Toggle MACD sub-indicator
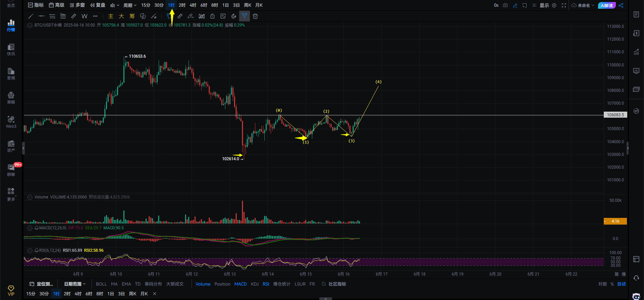 tap(240, 284)
